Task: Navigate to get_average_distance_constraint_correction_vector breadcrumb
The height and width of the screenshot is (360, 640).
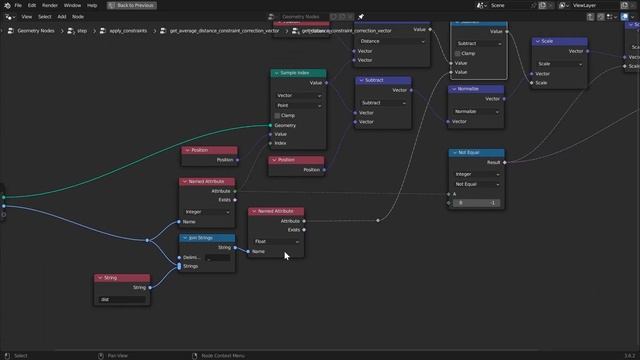Action: (224, 31)
